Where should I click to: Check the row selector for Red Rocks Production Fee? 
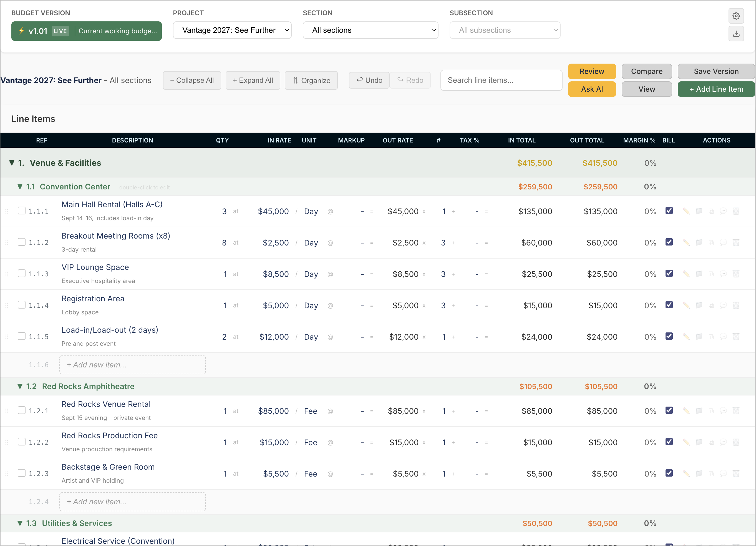pos(22,441)
